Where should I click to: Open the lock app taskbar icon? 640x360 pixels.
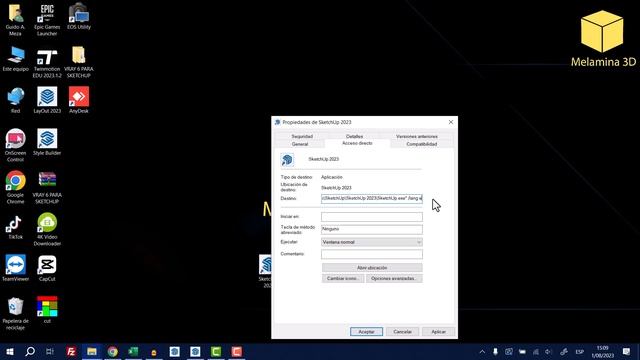[x=154, y=351]
